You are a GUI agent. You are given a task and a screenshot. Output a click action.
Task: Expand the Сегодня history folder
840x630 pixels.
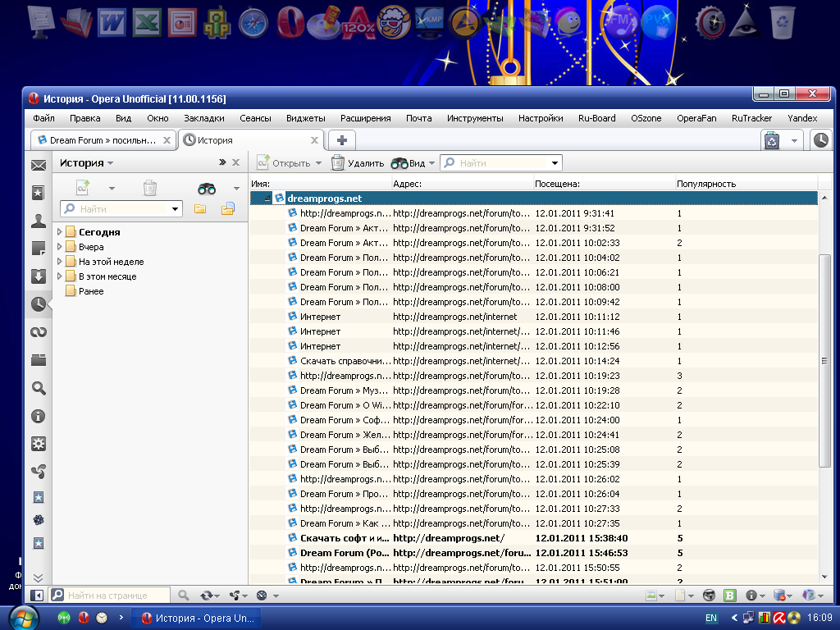59,232
